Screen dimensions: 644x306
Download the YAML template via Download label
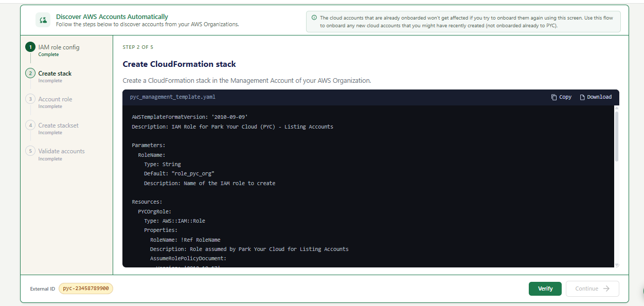coord(599,97)
